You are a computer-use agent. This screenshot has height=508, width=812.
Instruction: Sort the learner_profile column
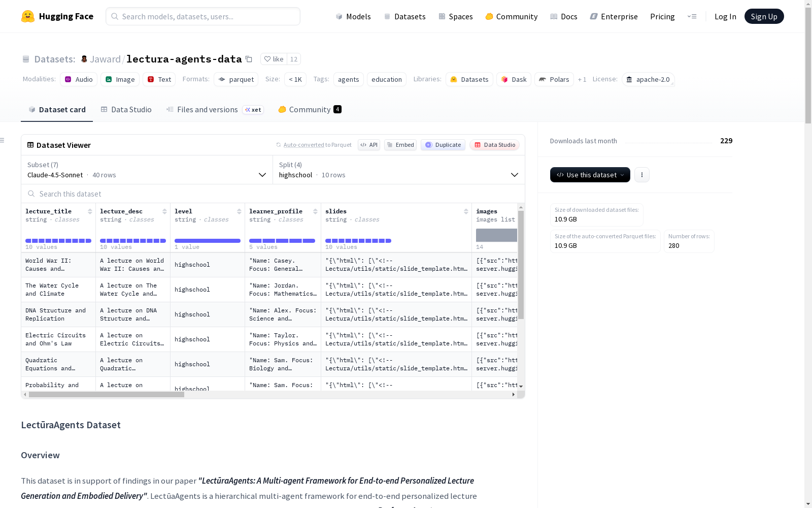tap(315, 211)
